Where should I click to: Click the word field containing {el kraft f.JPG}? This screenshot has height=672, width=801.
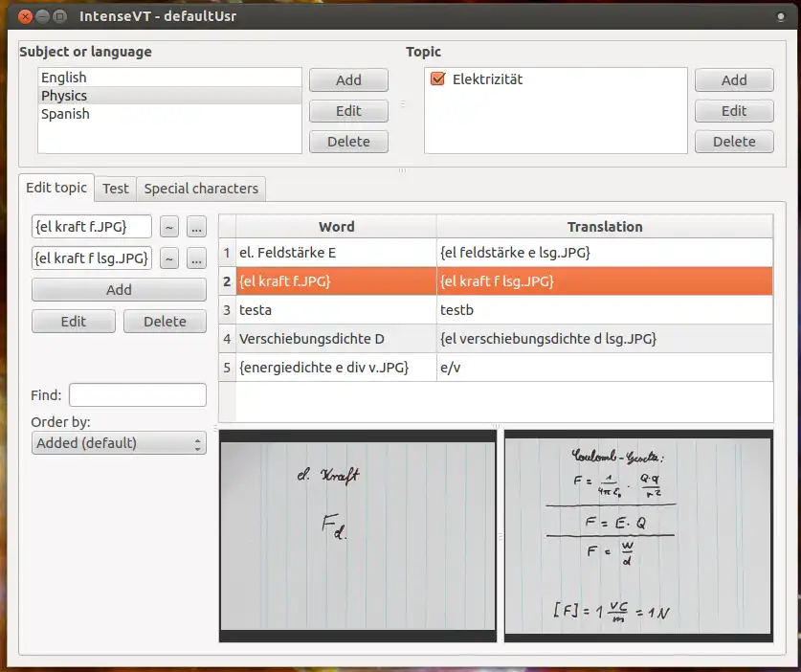point(92,226)
